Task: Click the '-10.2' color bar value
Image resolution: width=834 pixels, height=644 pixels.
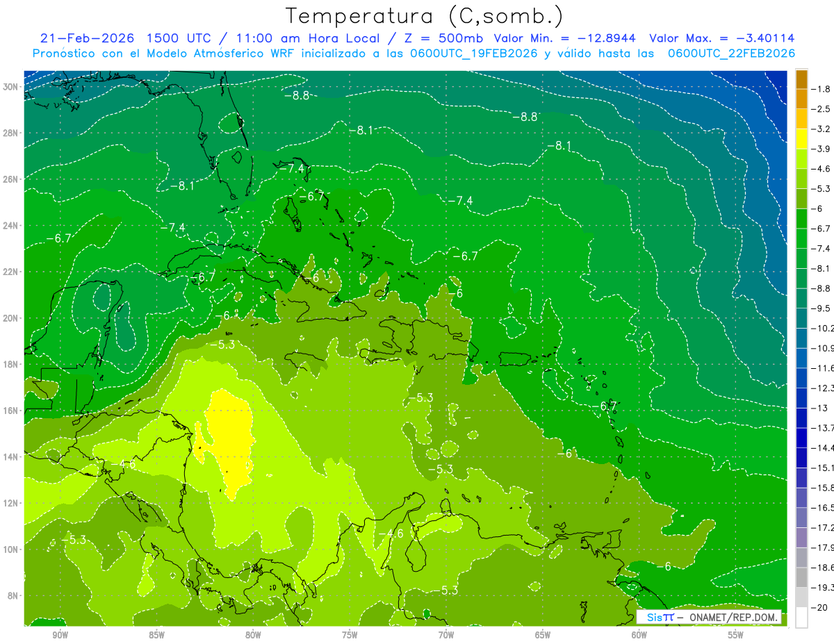Action: [x=823, y=329]
